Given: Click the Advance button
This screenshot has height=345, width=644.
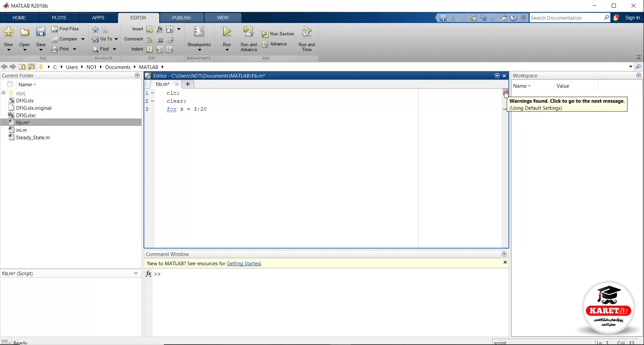Looking at the screenshot, I should 274,44.
